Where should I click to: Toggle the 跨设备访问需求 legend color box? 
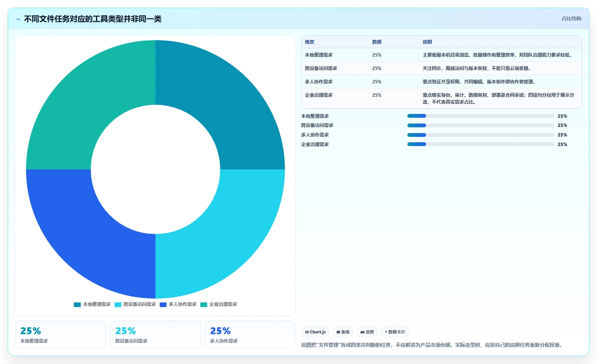[118, 305]
